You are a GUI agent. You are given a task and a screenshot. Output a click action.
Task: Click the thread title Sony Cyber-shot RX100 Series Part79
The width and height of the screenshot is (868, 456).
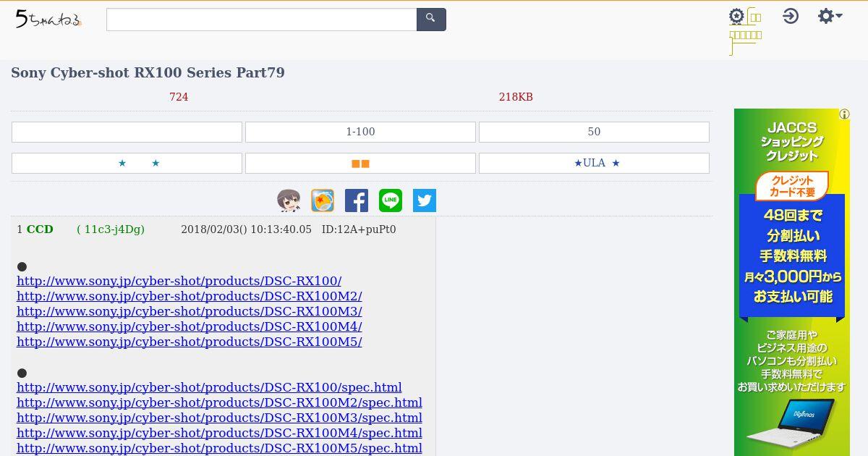tap(148, 73)
